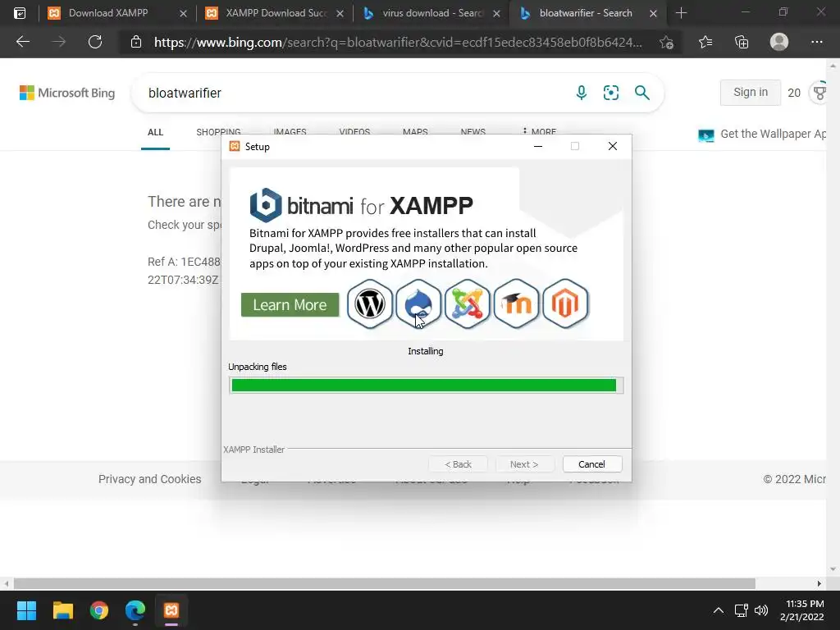
Task: Click the XAMPP installer taskbar icon
Action: click(171, 610)
